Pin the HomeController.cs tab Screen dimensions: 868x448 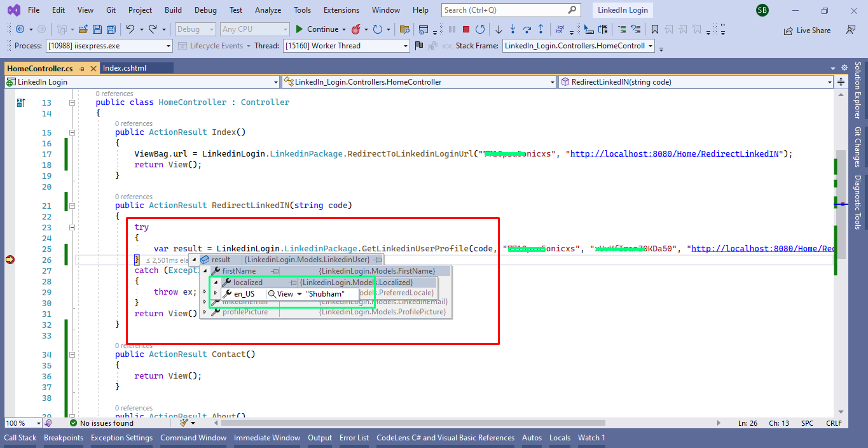(x=82, y=68)
